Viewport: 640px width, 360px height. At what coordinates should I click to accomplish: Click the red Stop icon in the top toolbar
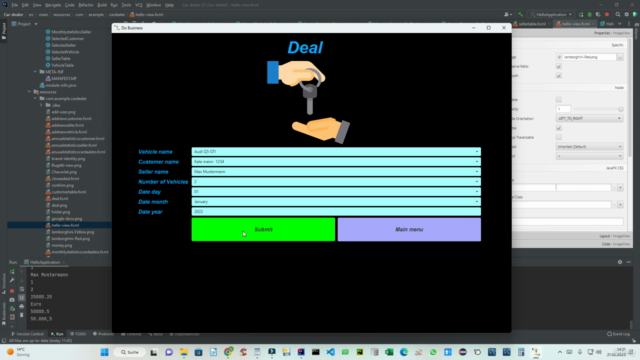click(x=607, y=14)
